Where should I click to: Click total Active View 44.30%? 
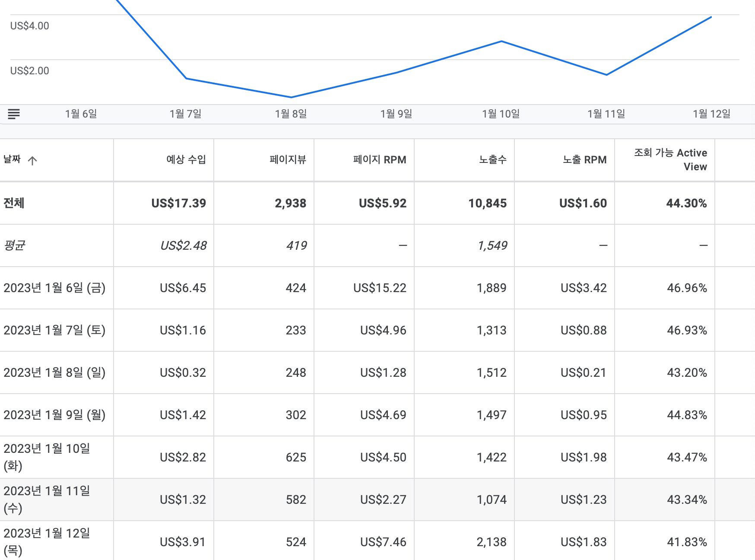(687, 203)
